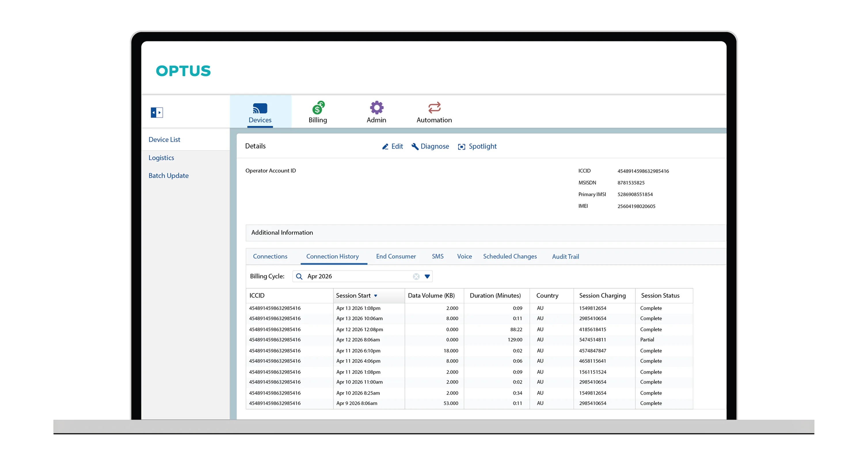Switch to the SMS tab
This screenshot has height=460, width=868.
coord(437,256)
